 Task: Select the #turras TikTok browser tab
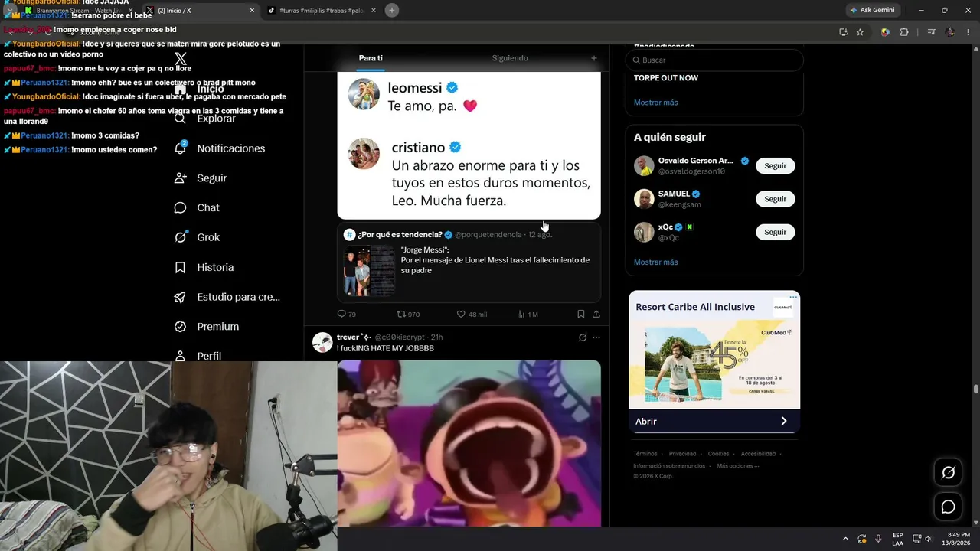click(x=322, y=10)
